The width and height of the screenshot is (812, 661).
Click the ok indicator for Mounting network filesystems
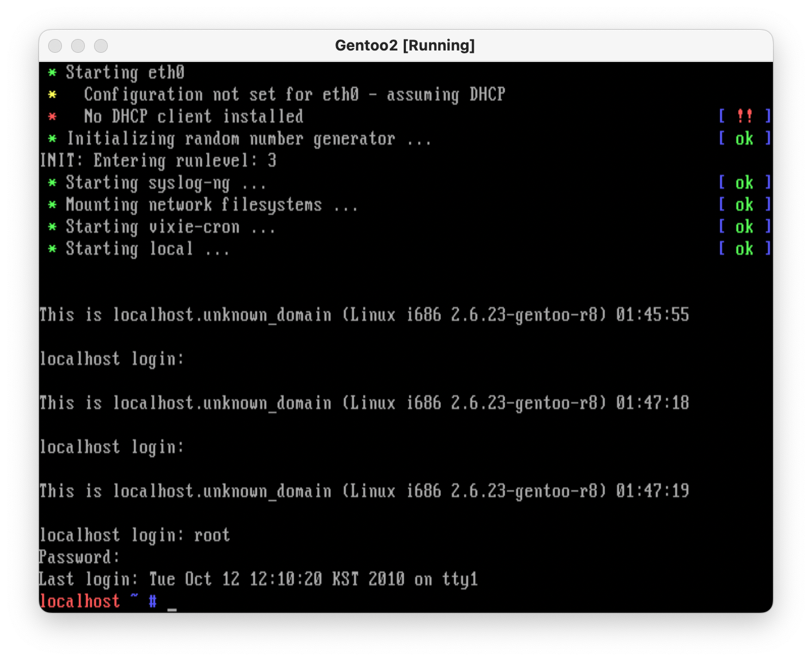point(744,204)
